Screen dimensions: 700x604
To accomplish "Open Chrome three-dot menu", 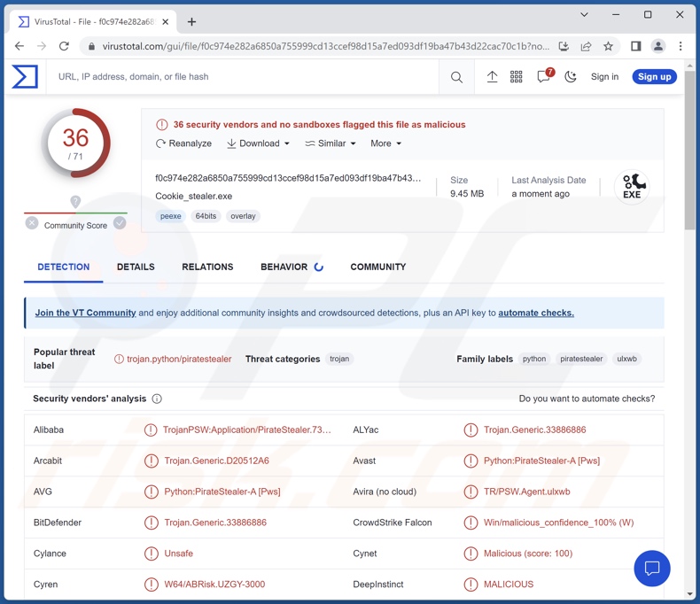I will (681, 46).
